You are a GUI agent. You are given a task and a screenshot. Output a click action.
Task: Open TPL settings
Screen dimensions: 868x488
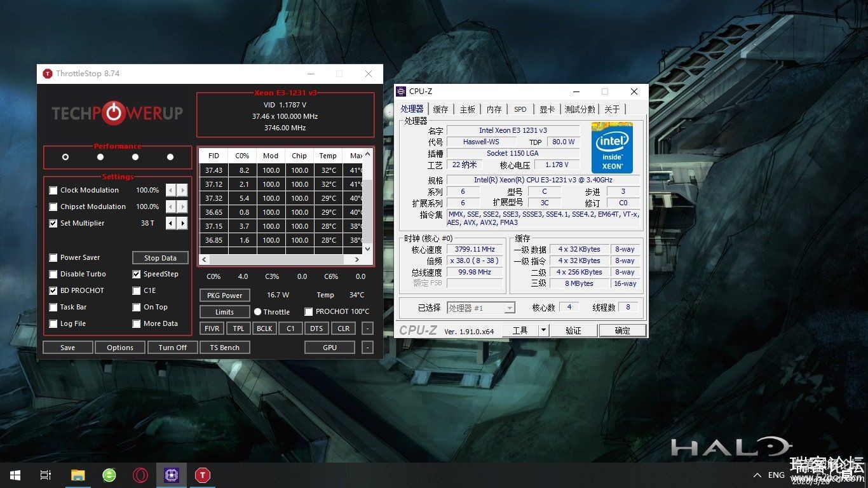tap(238, 329)
